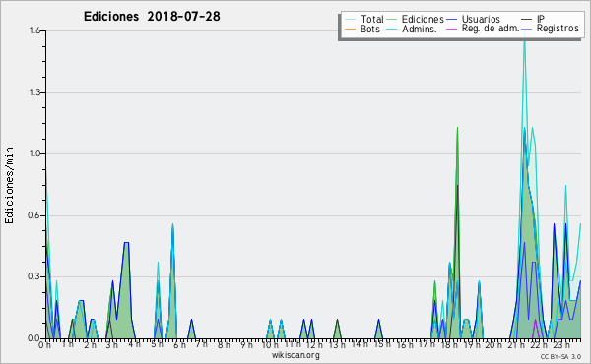
Task: Click the '15 h' x-axis label
Action: 381,344
